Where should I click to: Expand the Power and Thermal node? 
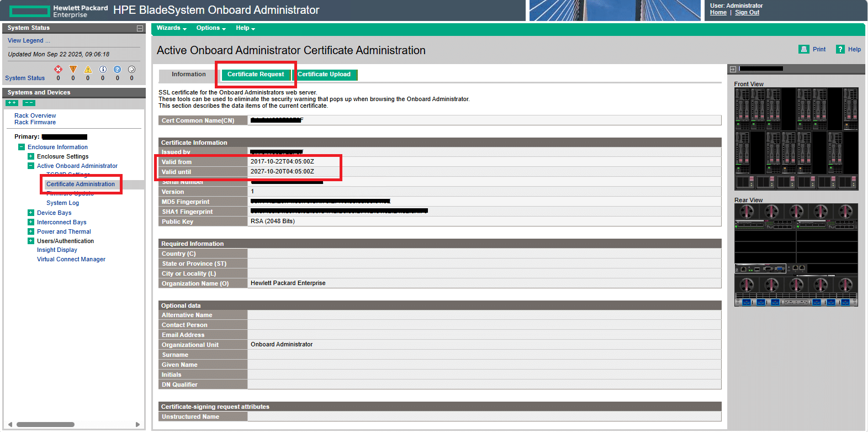31,231
